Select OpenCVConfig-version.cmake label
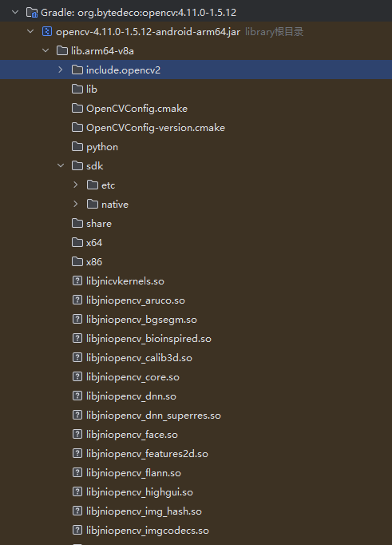The image size is (392, 545). coord(156,128)
